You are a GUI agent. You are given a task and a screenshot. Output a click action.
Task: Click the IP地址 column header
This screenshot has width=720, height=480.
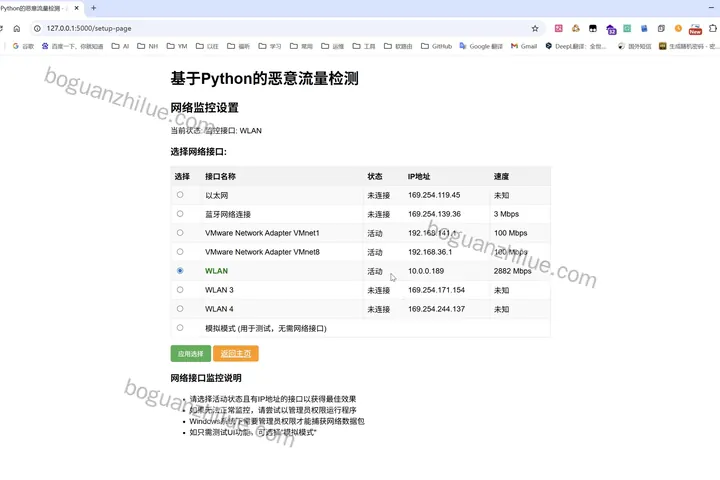419,176
